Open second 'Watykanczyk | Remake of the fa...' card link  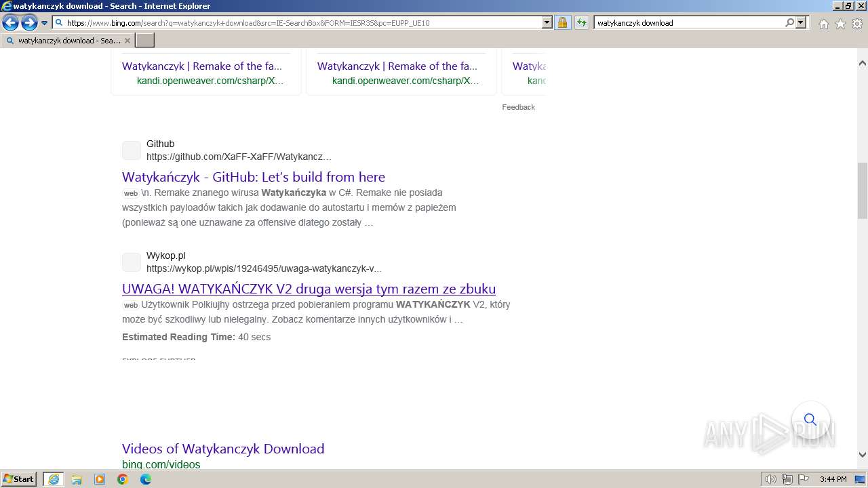[397, 66]
